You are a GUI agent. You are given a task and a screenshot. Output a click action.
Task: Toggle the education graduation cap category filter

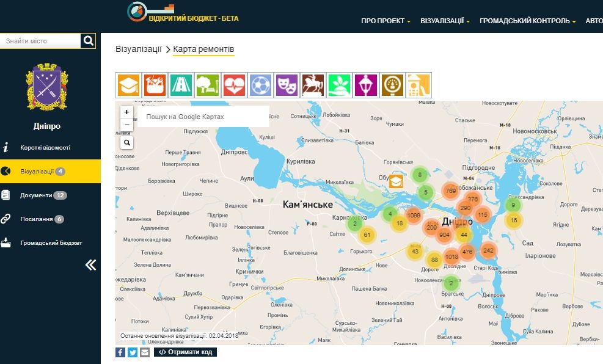(129, 85)
